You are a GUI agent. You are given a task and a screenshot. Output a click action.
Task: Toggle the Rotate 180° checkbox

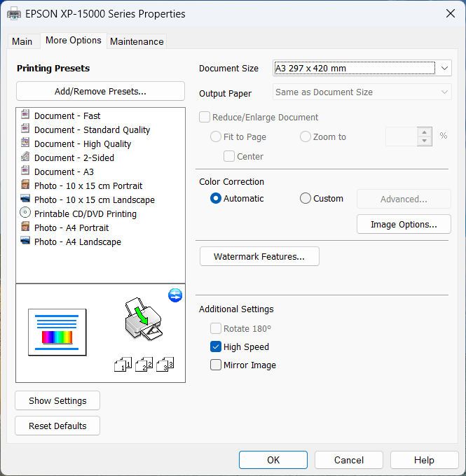(x=216, y=328)
